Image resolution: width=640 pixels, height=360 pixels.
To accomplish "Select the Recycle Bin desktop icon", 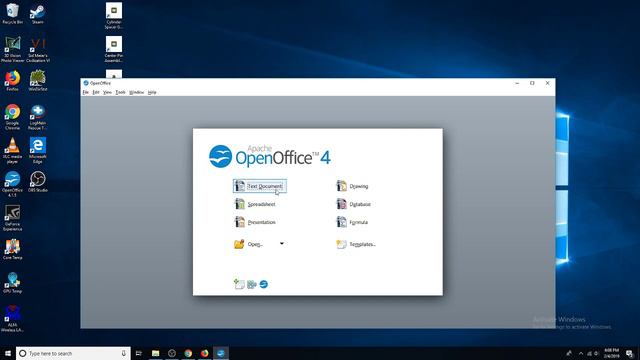I will click(x=13, y=13).
